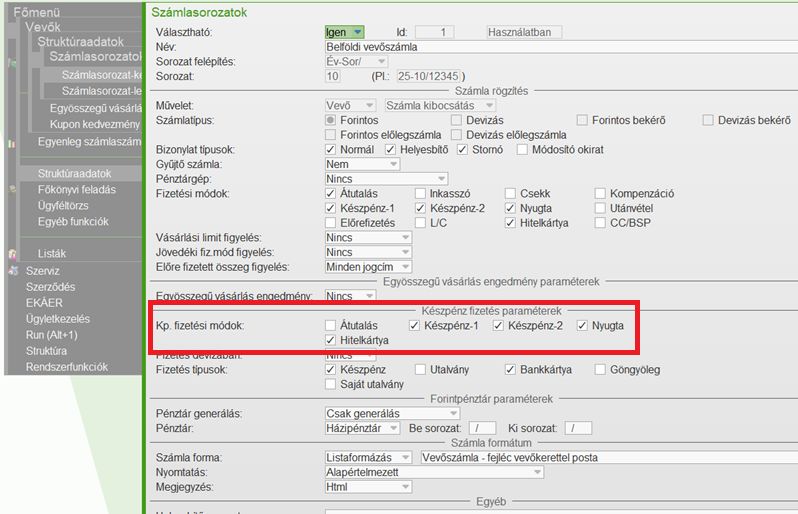Toggle Nyugta under Kp. fizetési módok
The height and width of the screenshot is (514, 798).
click(582, 325)
